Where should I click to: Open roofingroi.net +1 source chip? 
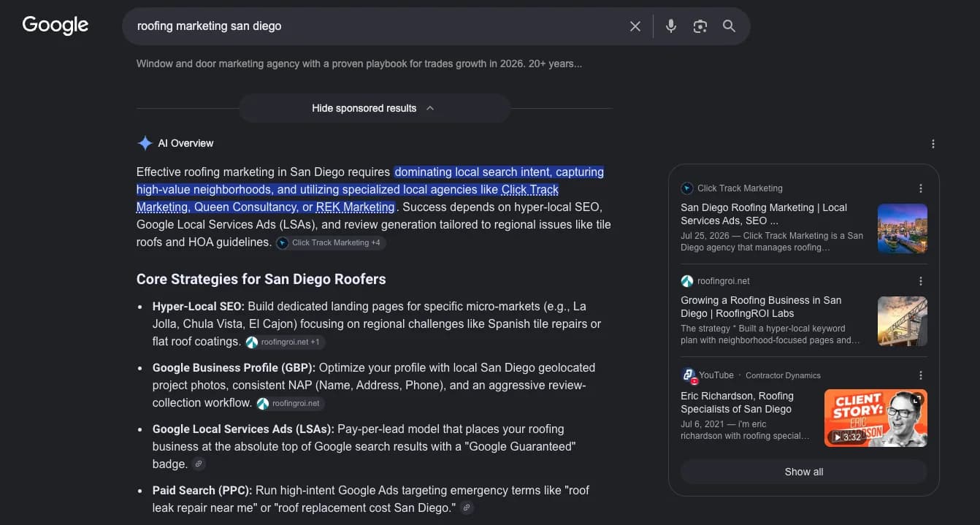[286, 342]
